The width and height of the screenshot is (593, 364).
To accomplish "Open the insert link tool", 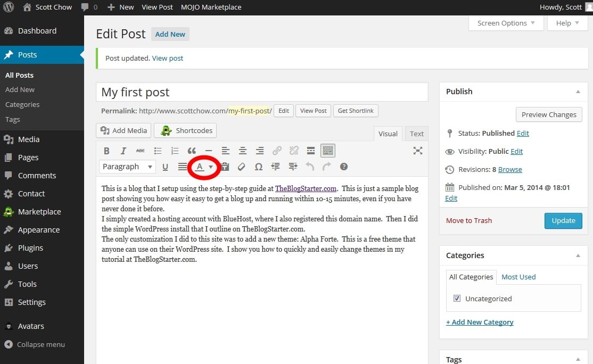I will (277, 151).
